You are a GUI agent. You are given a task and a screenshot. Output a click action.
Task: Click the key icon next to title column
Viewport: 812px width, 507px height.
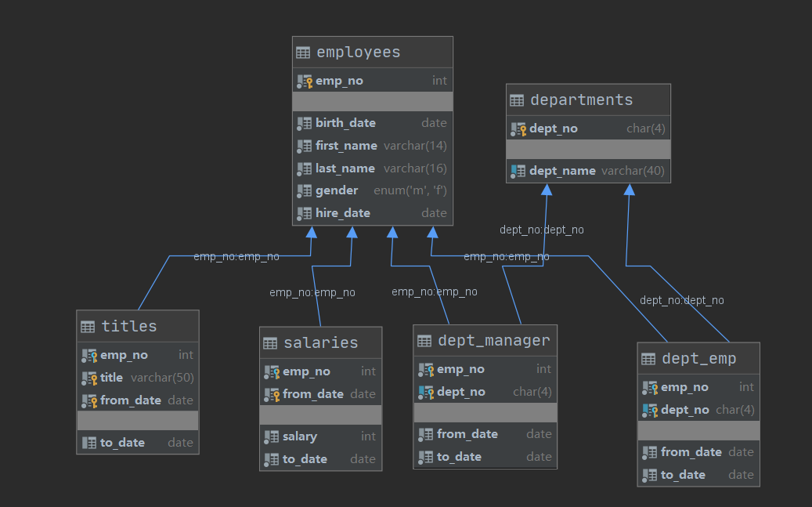tap(89, 378)
